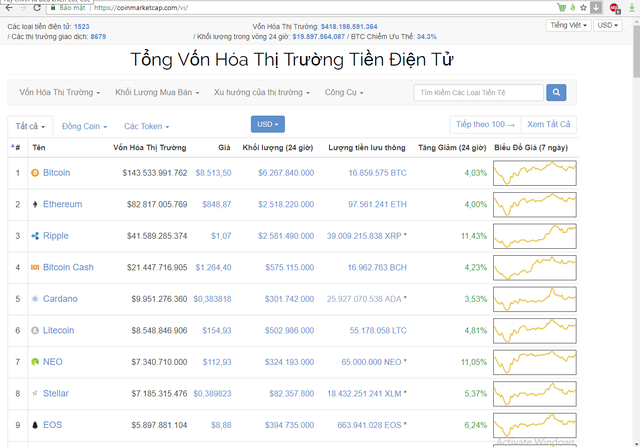Open the Cardano link
This screenshot has width=640, height=447.
pyautogui.click(x=60, y=299)
